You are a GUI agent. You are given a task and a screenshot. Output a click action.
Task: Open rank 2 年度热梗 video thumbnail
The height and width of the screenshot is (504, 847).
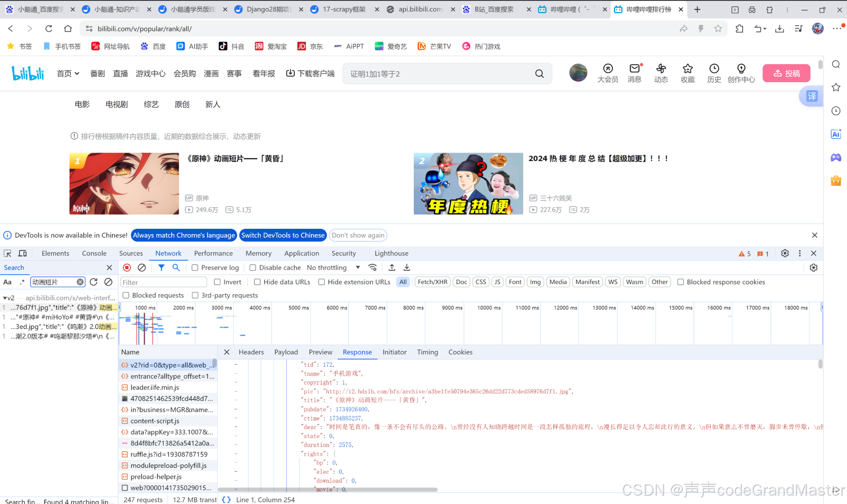coord(468,184)
